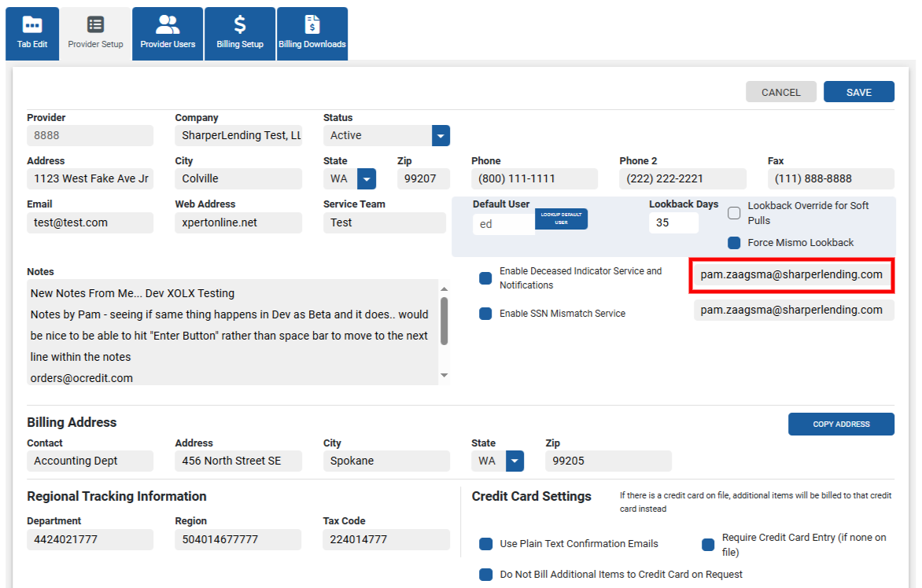Click the Lookup Default User button
Image resolution: width=922 pixels, height=588 pixels.
tap(561, 219)
